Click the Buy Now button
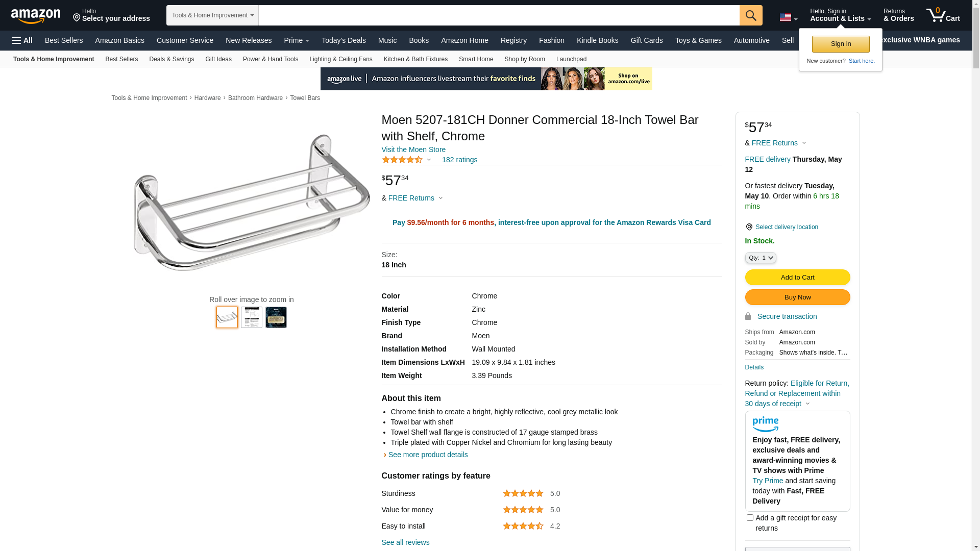 (797, 297)
